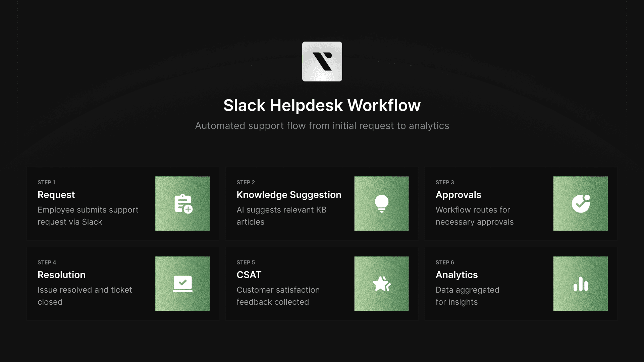Click the 'STEP 6' label
644x362 pixels.
coord(445,262)
